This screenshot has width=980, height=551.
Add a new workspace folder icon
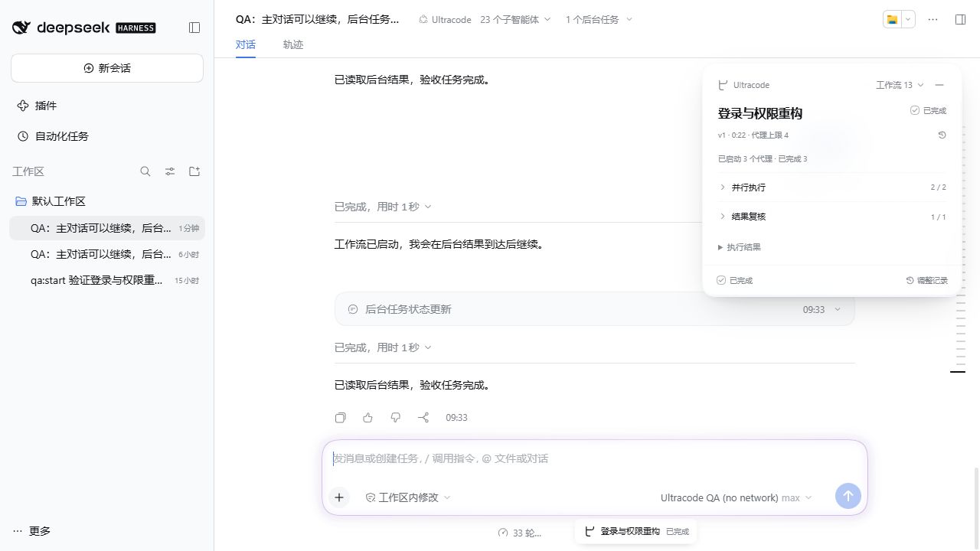point(194,171)
